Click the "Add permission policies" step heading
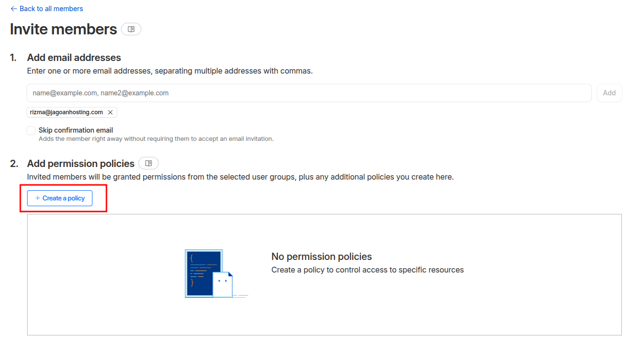The image size is (633, 364). click(x=80, y=163)
